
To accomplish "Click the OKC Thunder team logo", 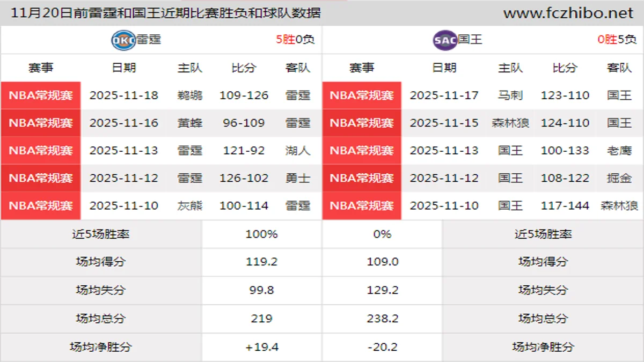I will coord(123,39).
